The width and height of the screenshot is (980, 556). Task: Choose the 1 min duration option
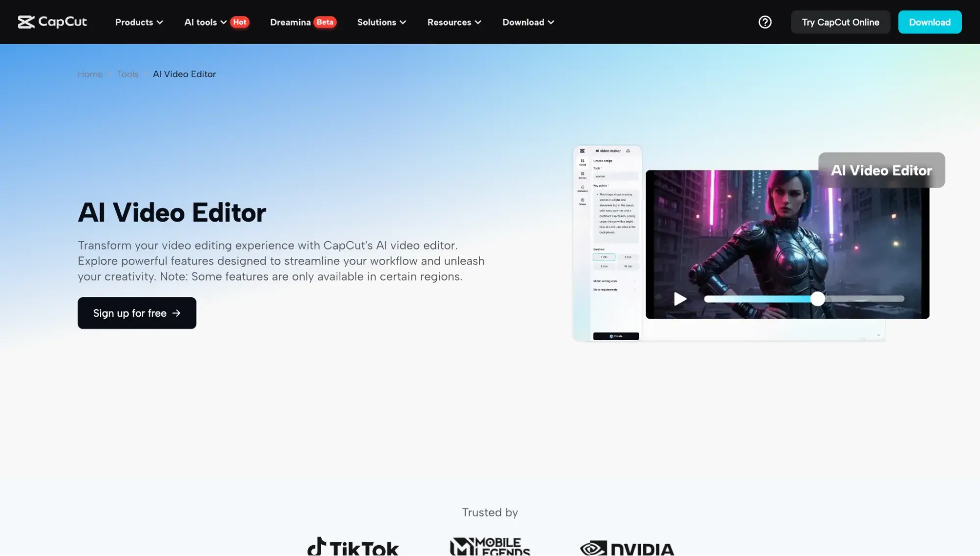click(x=604, y=257)
